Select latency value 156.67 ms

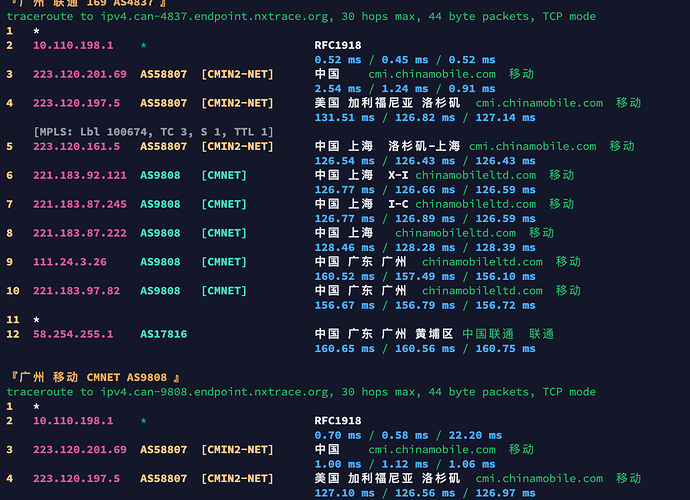[345, 305]
